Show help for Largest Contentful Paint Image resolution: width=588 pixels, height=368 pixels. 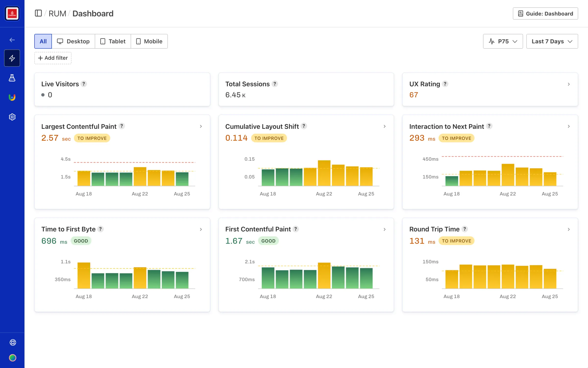coord(122,126)
